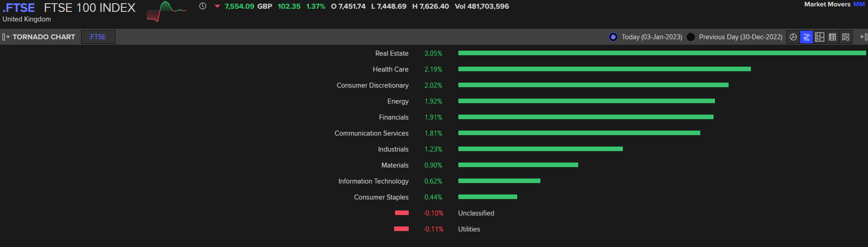Viewport: 868px width, 247px height.
Task: Click the Communication Services green bar
Action: click(x=579, y=133)
